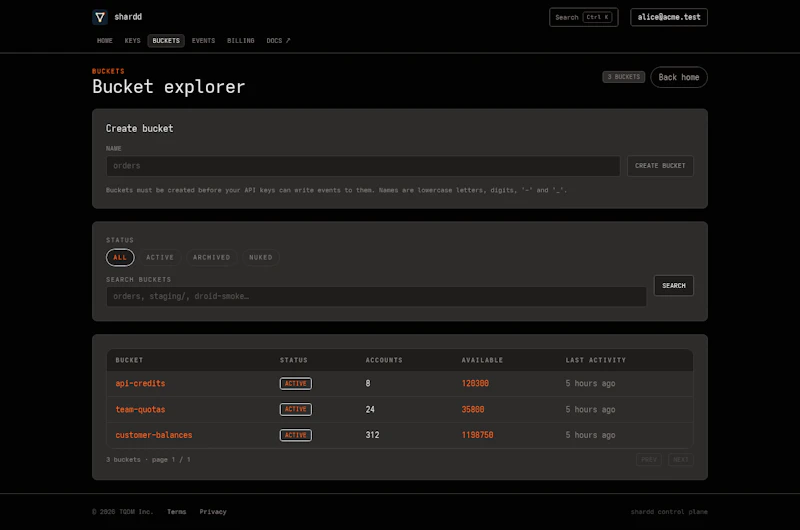Click the 3 BUCKETS count badge
This screenshot has height=530, width=800.
(623, 77)
